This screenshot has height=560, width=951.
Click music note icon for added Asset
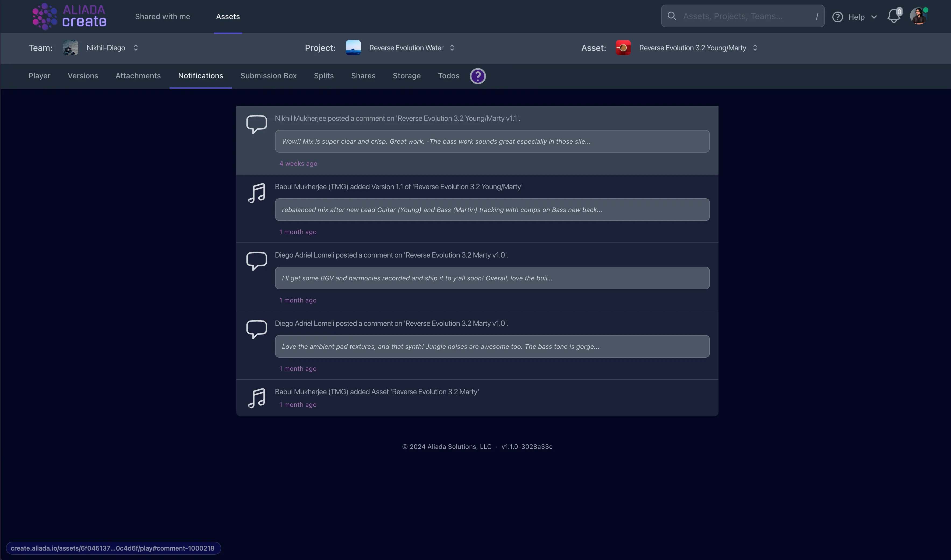257,398
